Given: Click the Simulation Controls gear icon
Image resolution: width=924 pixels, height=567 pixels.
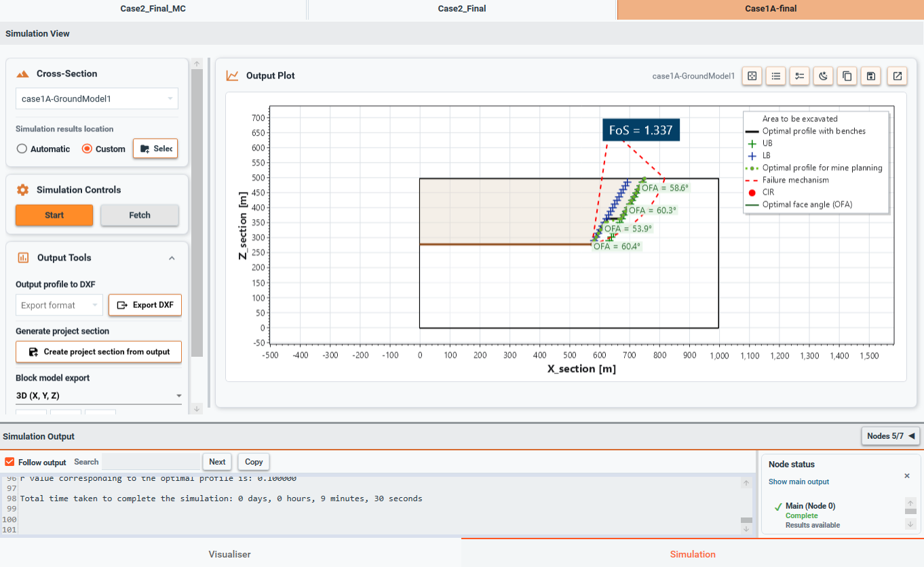Looking at the screenshot, I should [x=22, y=190].
